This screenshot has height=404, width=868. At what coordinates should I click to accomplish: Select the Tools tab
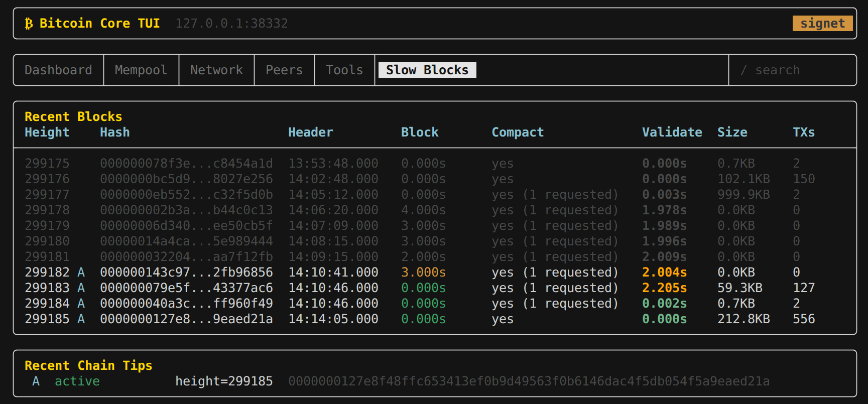[x=344, y=70]
